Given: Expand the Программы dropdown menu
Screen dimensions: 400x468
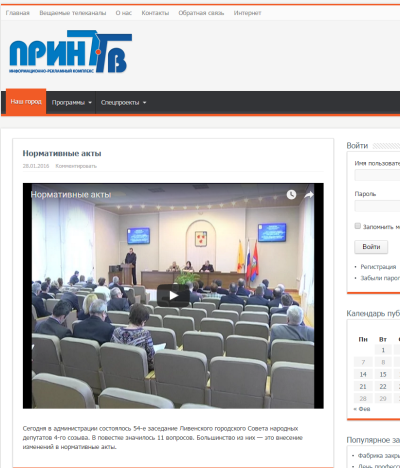Looking at the screenshot, I should [x=71, y=103].
